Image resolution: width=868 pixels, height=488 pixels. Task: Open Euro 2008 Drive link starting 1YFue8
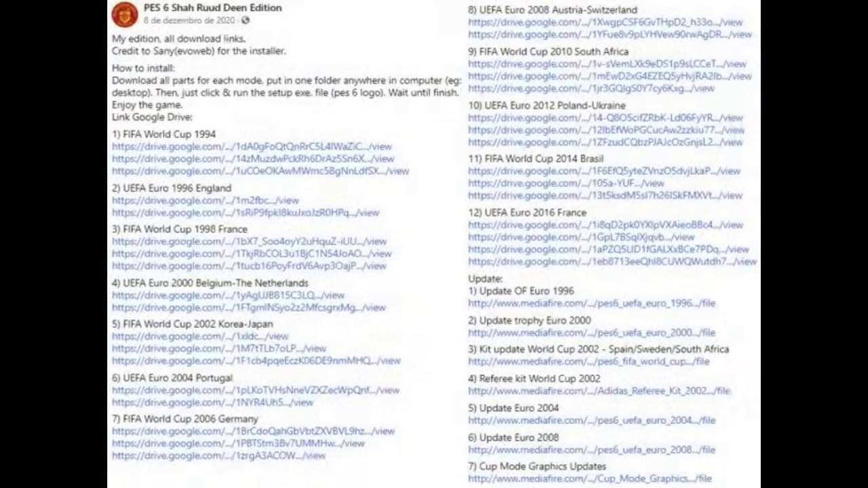tap(610, 35)
